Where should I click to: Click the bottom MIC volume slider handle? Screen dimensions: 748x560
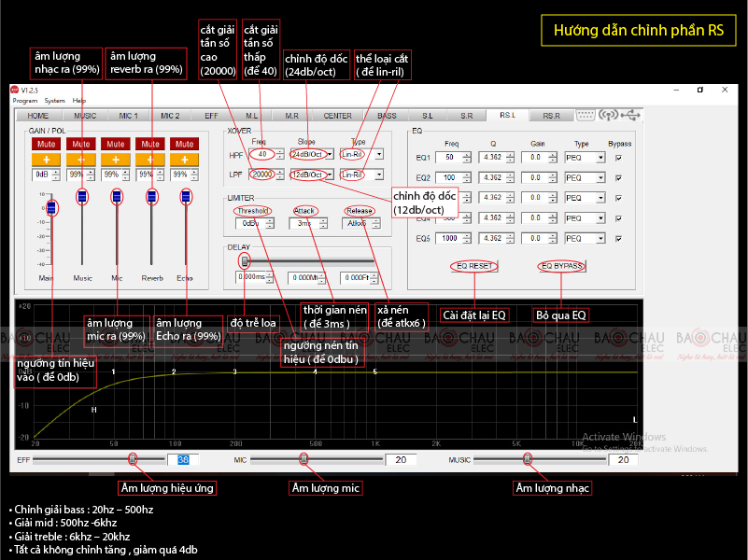pos(303,459)
